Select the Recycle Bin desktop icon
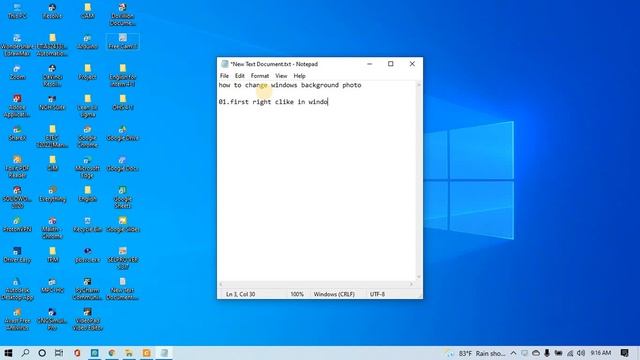The height and width of the screenshot is (360, 640). 87,225
